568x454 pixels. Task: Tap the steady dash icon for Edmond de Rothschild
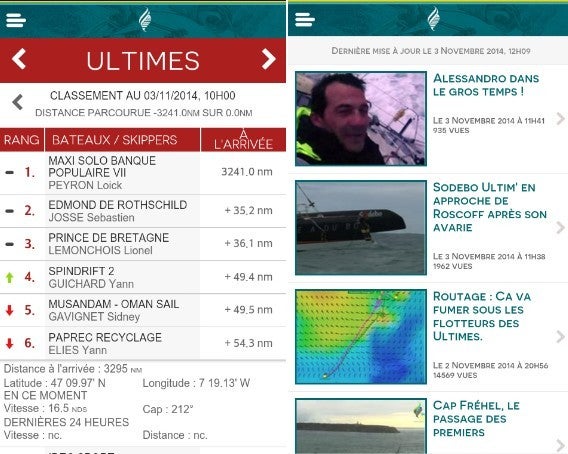click(10, 211)
